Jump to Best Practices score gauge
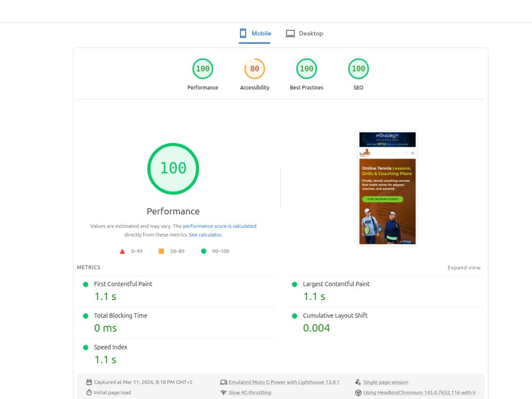 coord(306,69)
